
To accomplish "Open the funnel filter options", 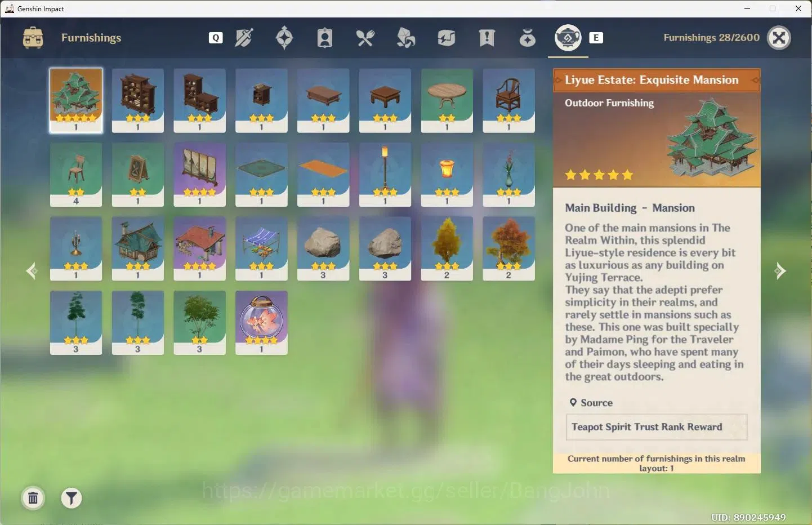I will tap(72, 498).
